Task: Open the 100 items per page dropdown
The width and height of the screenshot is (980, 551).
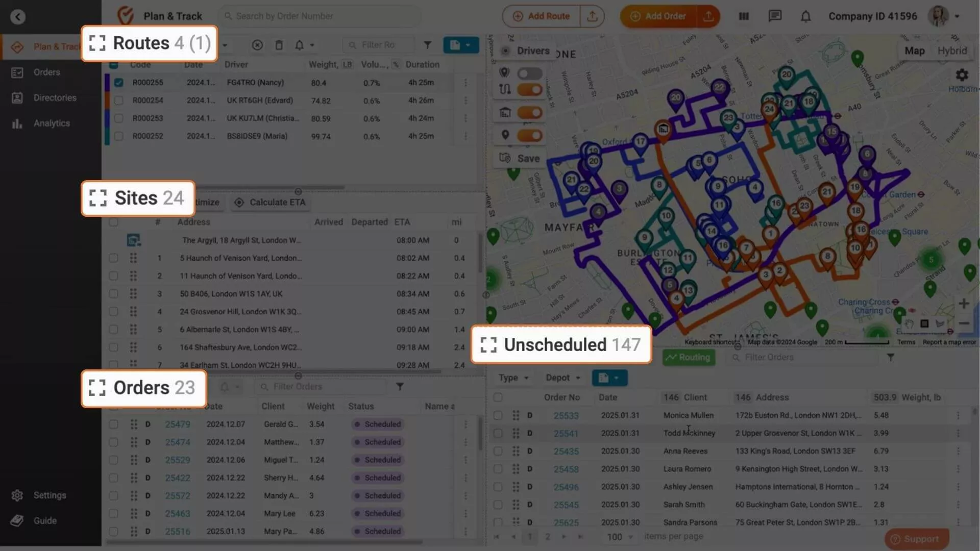Action: (619, 537)
